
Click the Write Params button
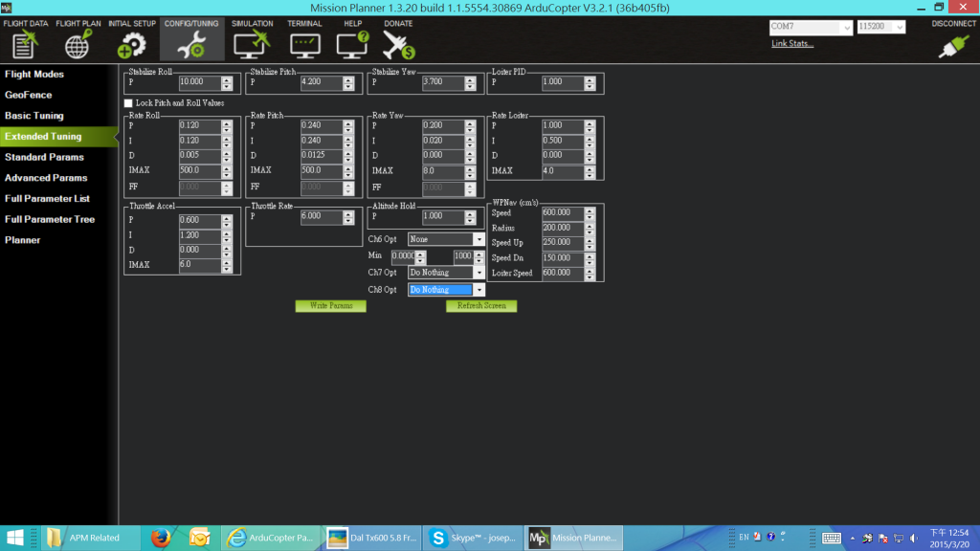click(x=330, y=305)
